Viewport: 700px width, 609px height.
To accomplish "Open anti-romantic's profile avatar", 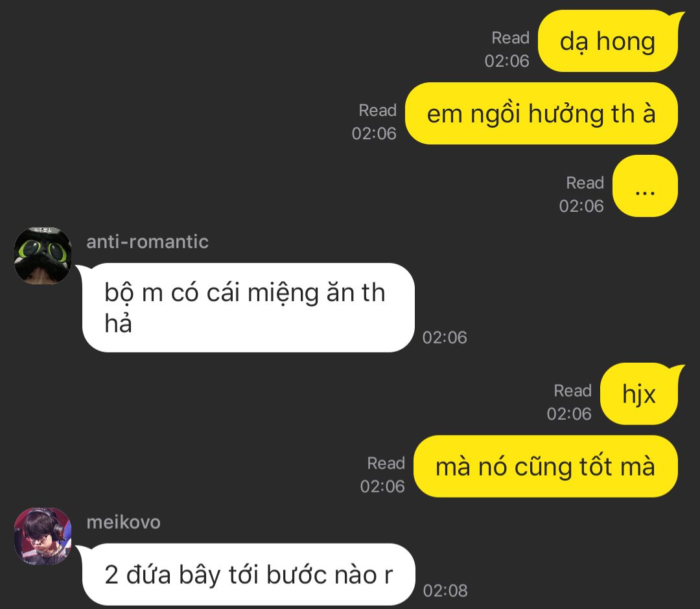I will click(x=43, y=256).
